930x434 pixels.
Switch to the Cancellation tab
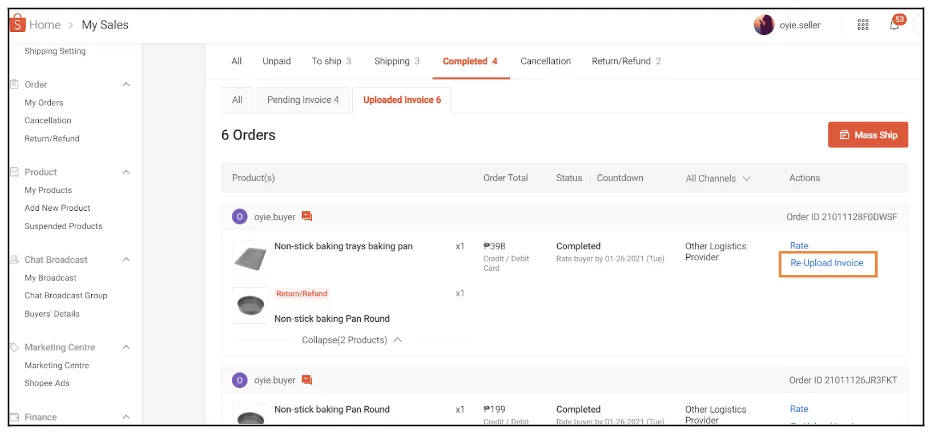point(545,61)
